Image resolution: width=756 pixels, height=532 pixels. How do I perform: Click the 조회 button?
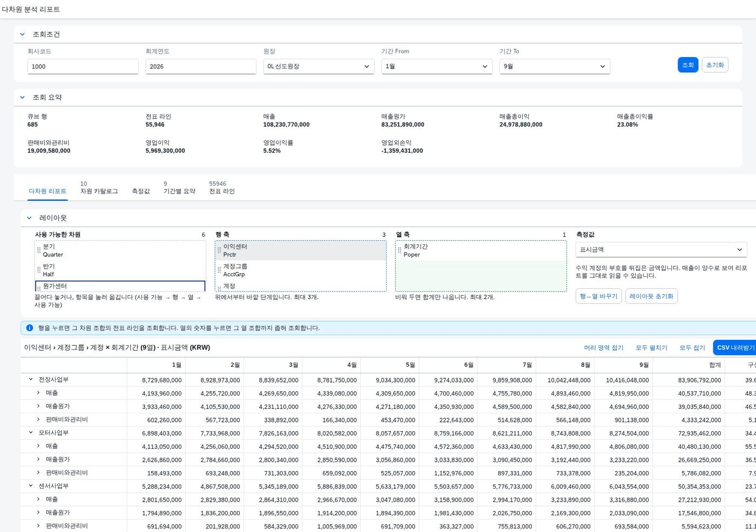pyautogui.click(x=688, y=65)
